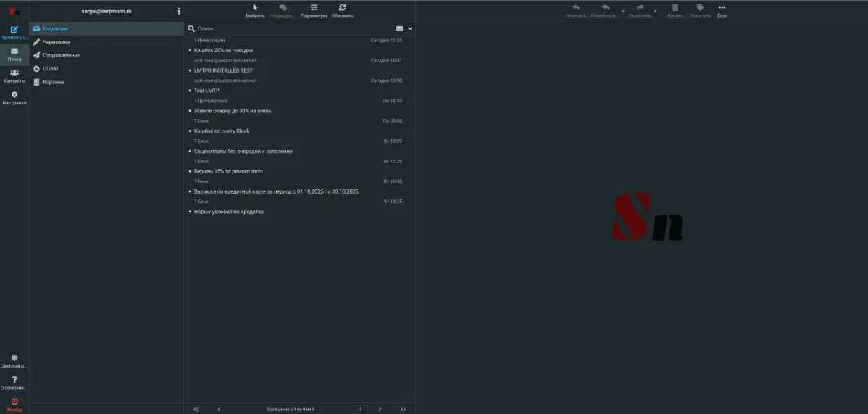Toggle Светлый режим light mode
868x414 pixels.
[x=14, y=358]
